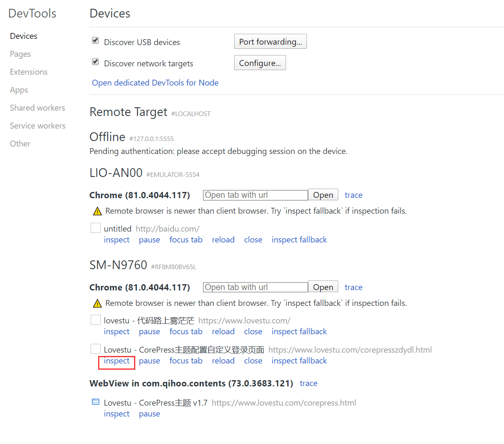The image size is (504, 444).
Task: Uncheck Discover network targets
Action: coord(95,62)
